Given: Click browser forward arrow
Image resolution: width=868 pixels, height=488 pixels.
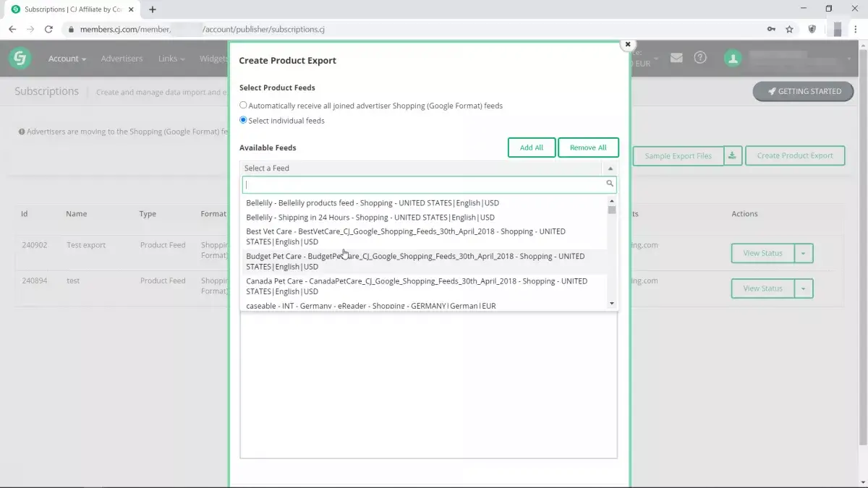Looking at the screenshot, I should 30,30.
